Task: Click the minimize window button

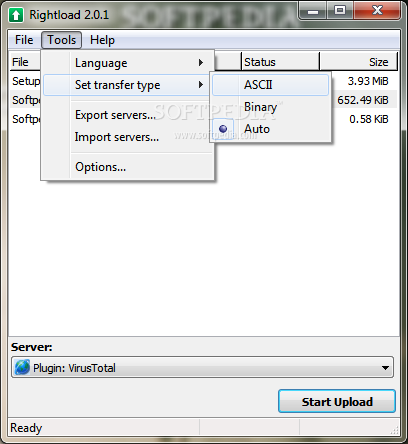Action: [312, 11]
